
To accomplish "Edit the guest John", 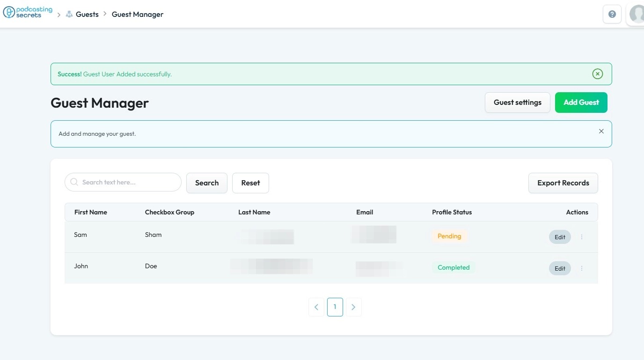I will coord(560,268).
